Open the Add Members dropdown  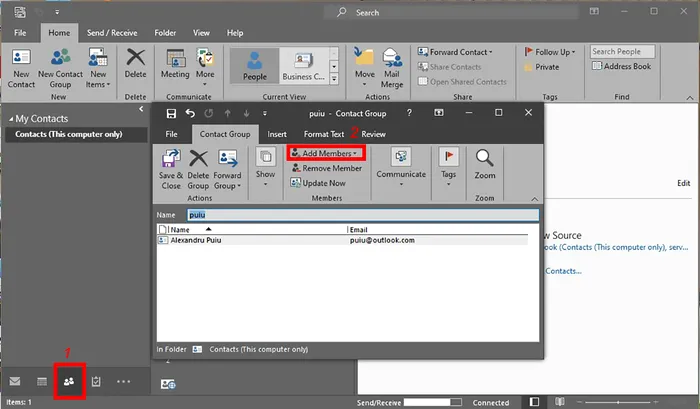326,153
